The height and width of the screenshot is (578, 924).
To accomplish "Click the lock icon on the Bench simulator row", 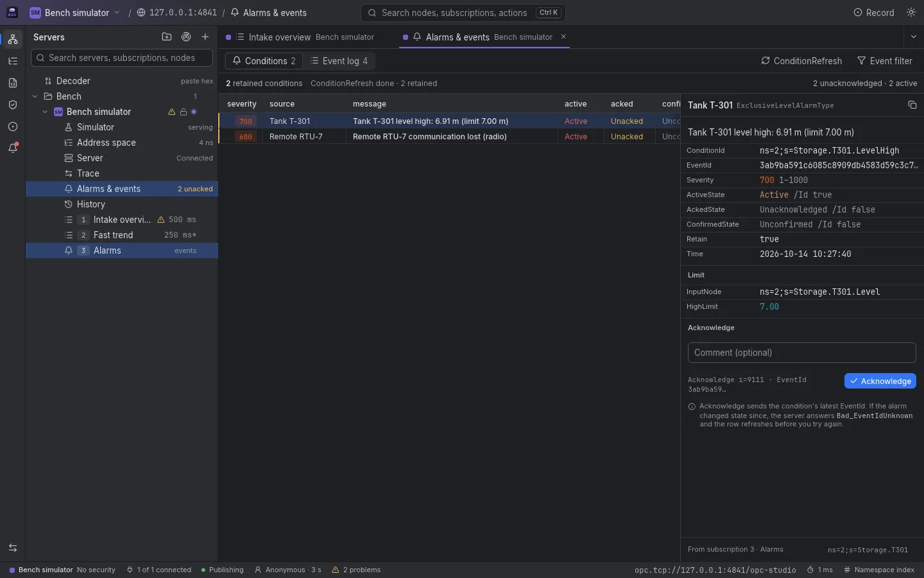I will pyautogui.click(x=183, y=112).
